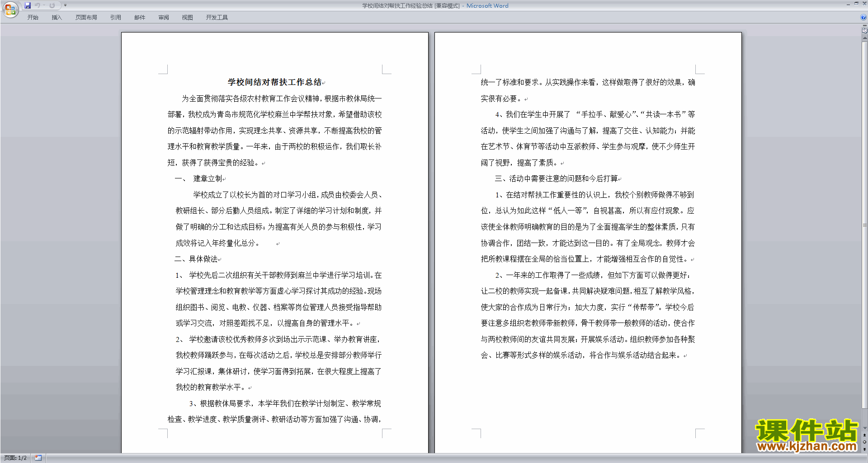Click the line 我校的教育教学水平。
This screenshot has width=868, height=463.
(211, 387)
